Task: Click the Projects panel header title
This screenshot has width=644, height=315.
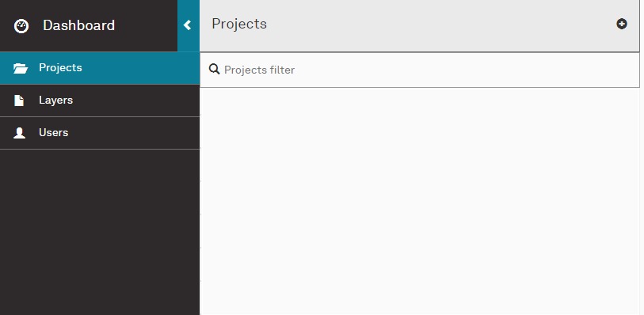Action: coord(239,24)
